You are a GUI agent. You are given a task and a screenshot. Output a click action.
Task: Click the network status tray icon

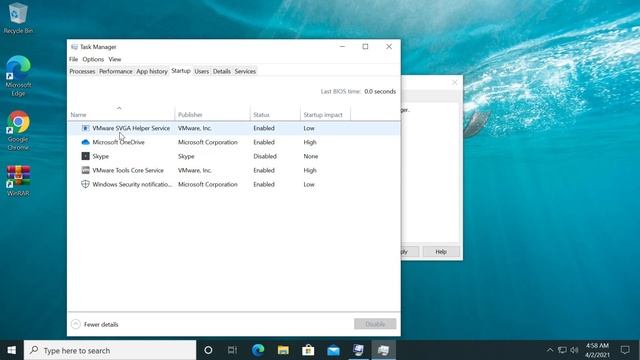[x=562, y=350]
